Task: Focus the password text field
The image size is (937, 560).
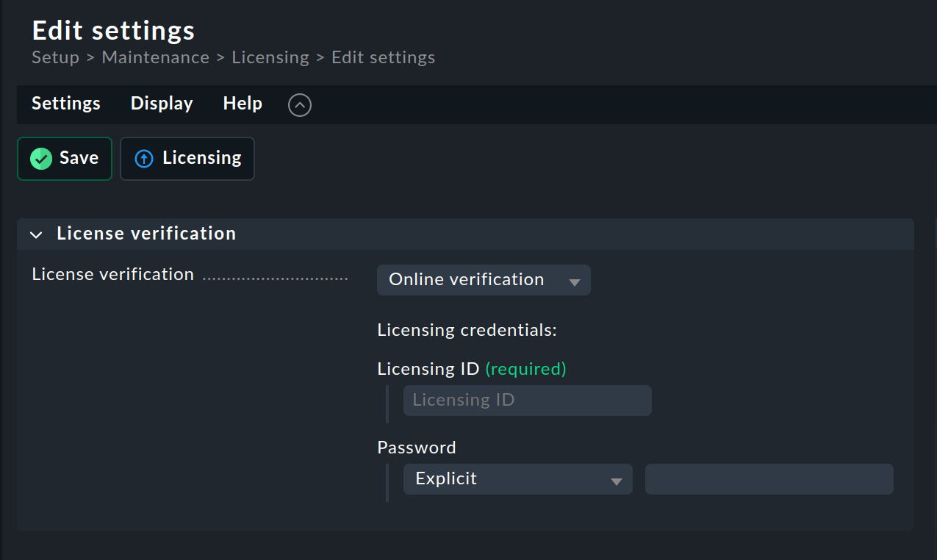Action: (769, 479)
